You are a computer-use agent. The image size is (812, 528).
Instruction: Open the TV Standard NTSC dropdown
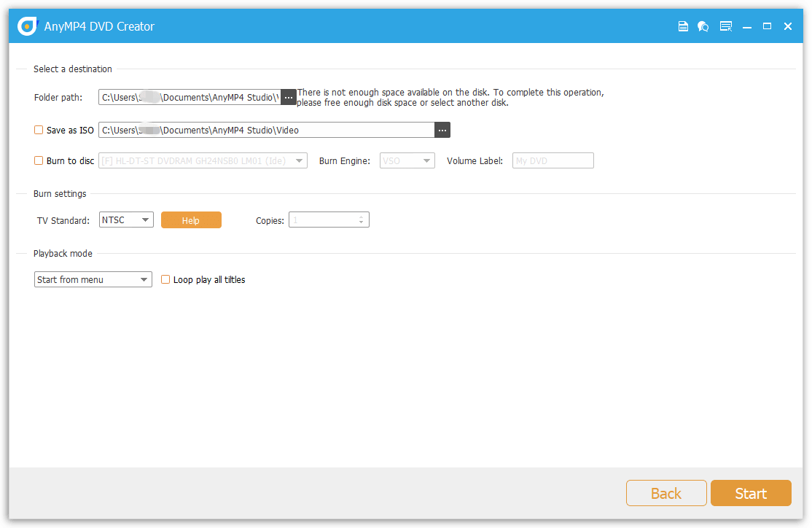click(126, 220)
